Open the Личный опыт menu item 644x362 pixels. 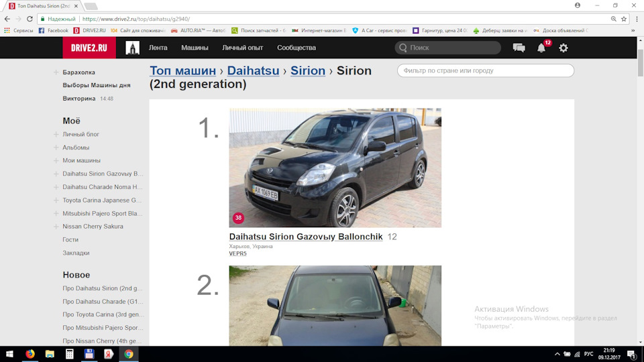pos(242,48)
